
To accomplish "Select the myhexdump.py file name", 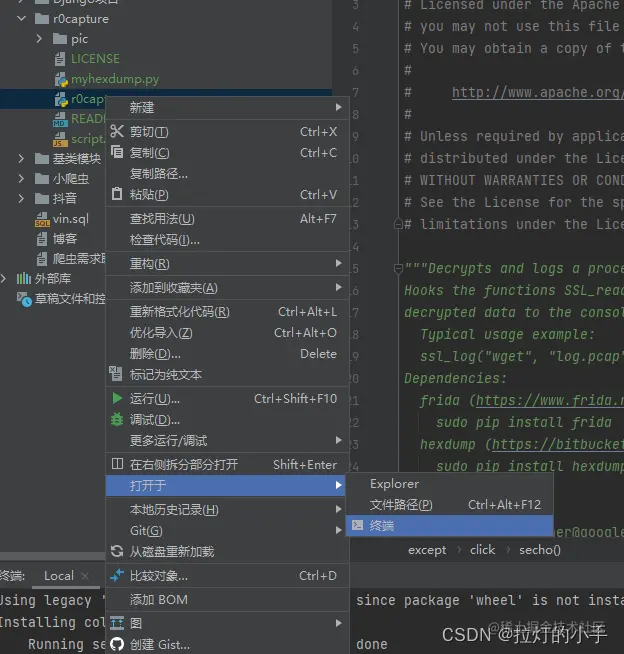I will (115, 79).
